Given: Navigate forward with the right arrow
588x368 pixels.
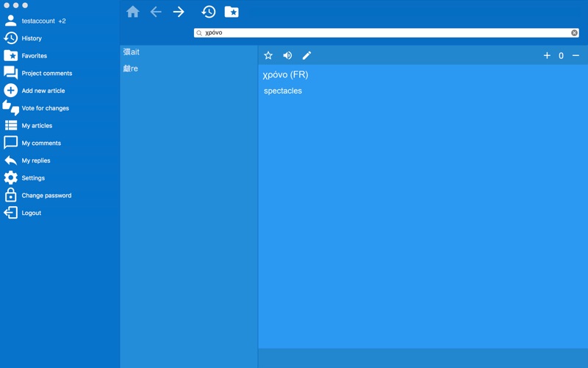Looking at the screenshot, I should click(x=179, y=12).
